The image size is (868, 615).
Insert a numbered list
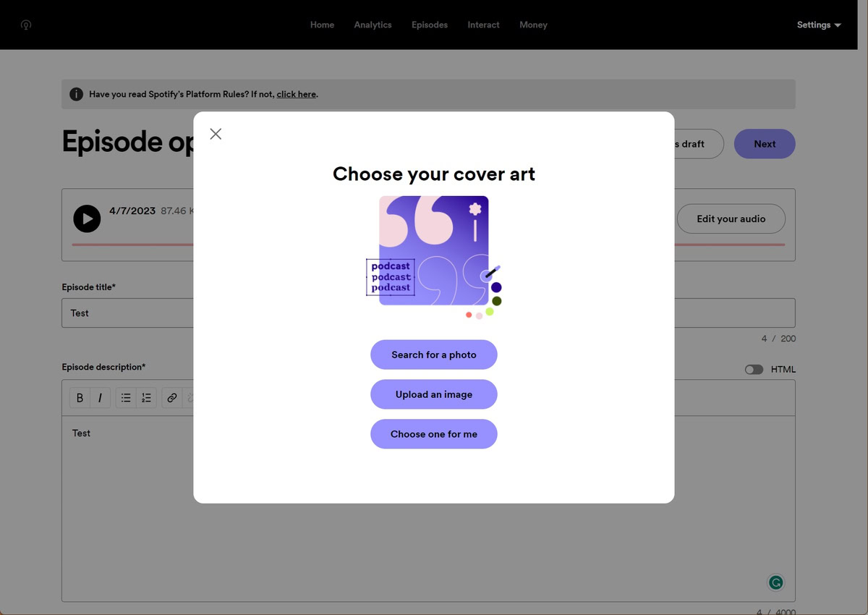[x=146, y=398]
